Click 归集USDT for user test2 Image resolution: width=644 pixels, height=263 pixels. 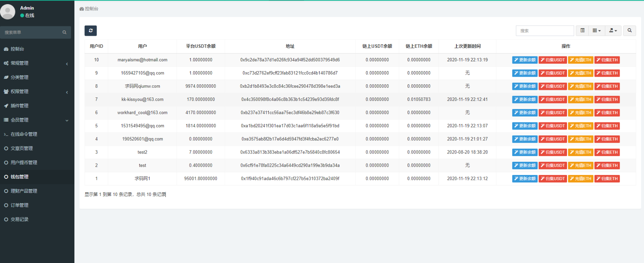pyautogui.click(x=553, y=152)
